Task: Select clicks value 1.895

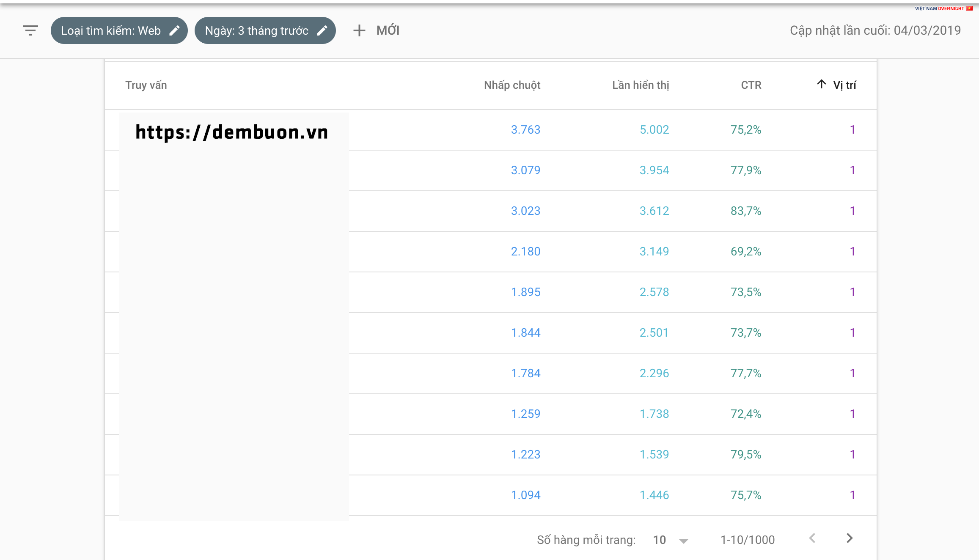Action: (525, 292)
